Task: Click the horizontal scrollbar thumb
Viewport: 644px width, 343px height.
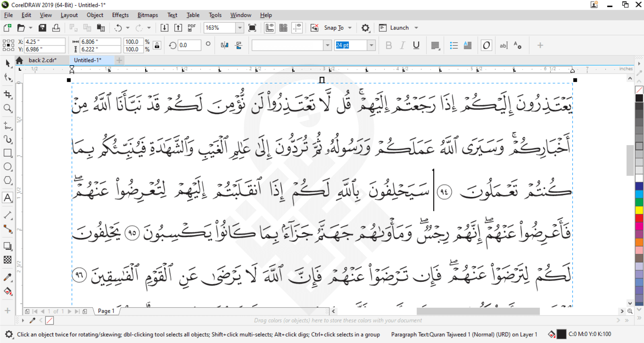Action: 478,311
